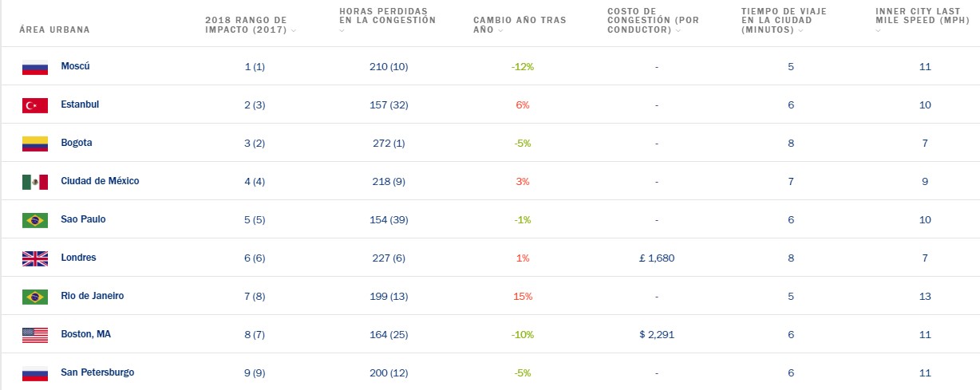980x390 pixels.
Task: Click the Colombian flag beside Bogota
Action: coord(35,144)
